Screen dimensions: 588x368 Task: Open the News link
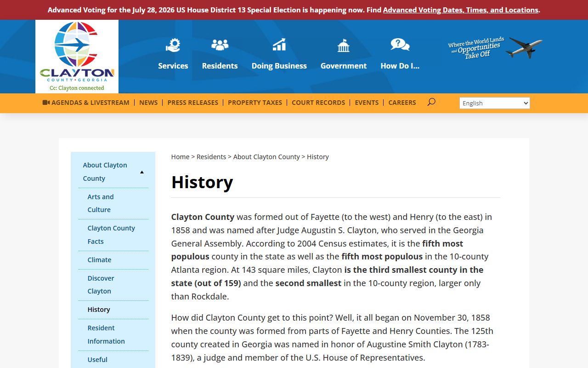click(148, 103)
